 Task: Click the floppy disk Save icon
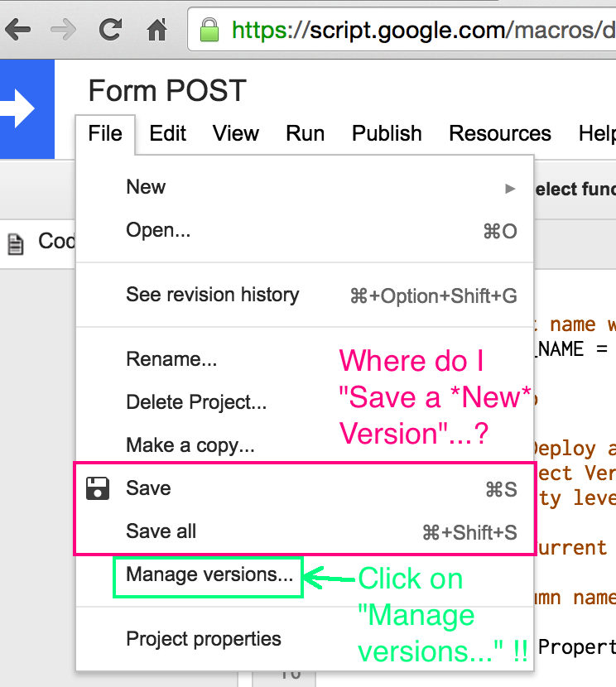tap(97, 488)
